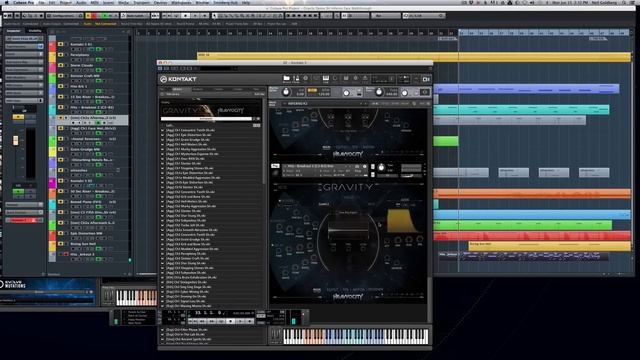Click the inspector channel volume fader
The image size is (640, 360).
[16, 140]
